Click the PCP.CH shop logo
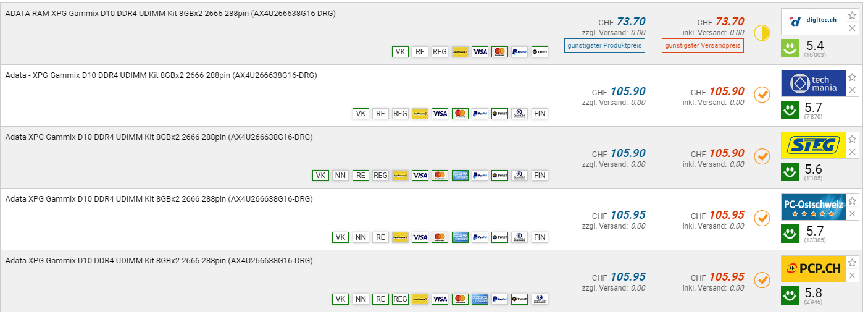The height and width of the screenshot is (314, 868). pyautogui.click(x=812, y=269)
